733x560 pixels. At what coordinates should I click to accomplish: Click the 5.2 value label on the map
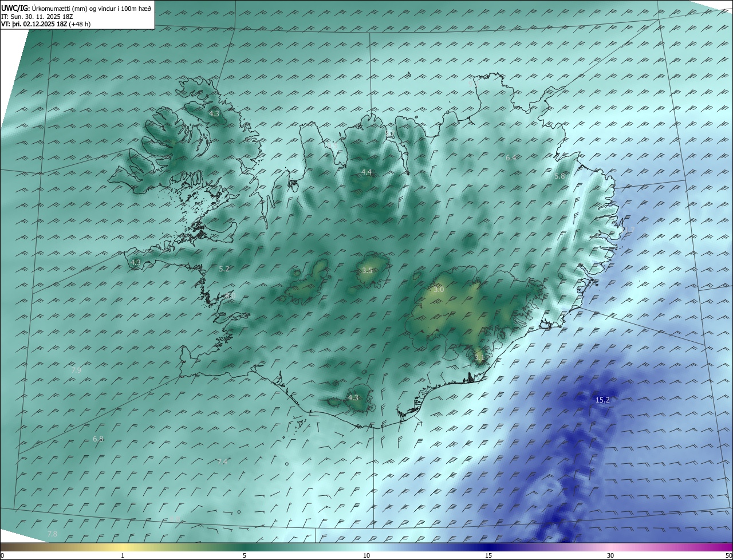pos(224,269)
